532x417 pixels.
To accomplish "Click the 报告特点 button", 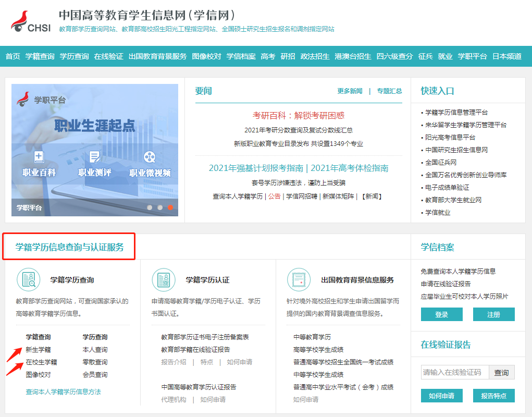I will 493,396.
